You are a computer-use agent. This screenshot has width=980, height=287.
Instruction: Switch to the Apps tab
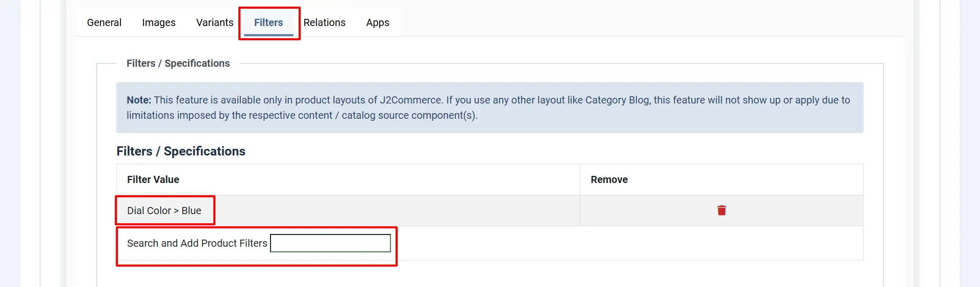click(x=378, y=22)
